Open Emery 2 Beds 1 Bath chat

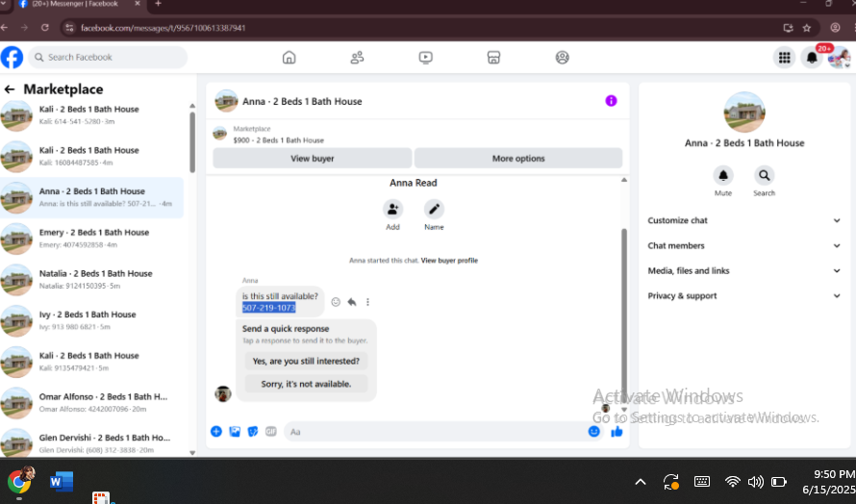[91, 239]
